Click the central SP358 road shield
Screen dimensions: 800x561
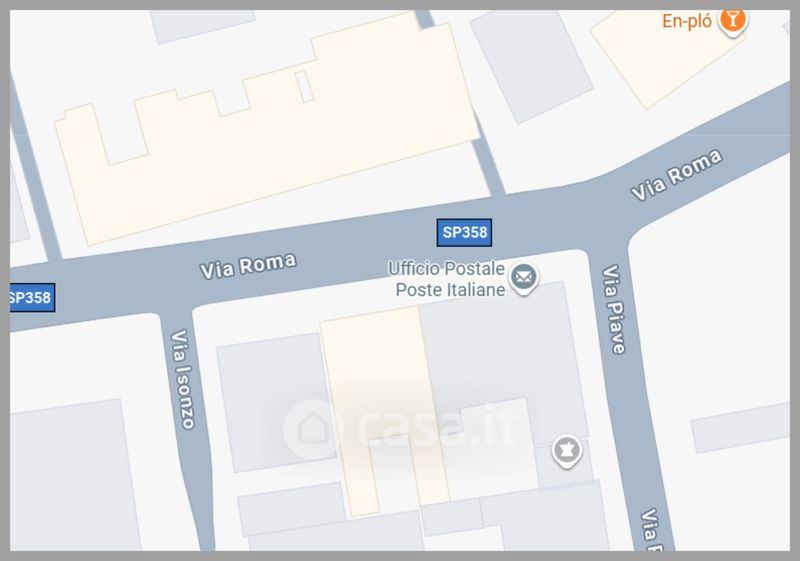click(464, 233)
